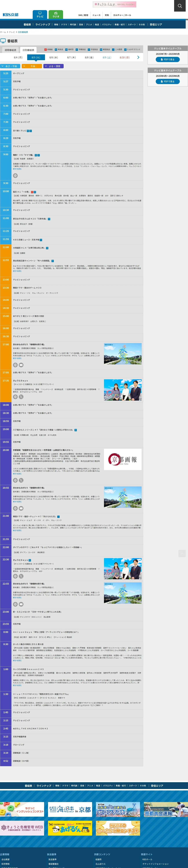Screen dimensions: 188x868
Task: Open 京都画報 logo thumbnail at 20:00
Action: (x=123, y=459)
